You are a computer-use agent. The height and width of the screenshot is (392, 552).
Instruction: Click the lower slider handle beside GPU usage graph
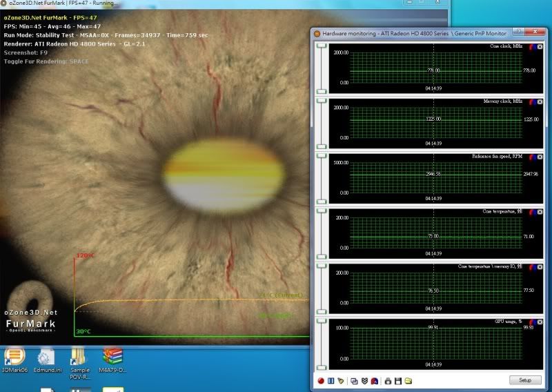click(x=322, y=368)
